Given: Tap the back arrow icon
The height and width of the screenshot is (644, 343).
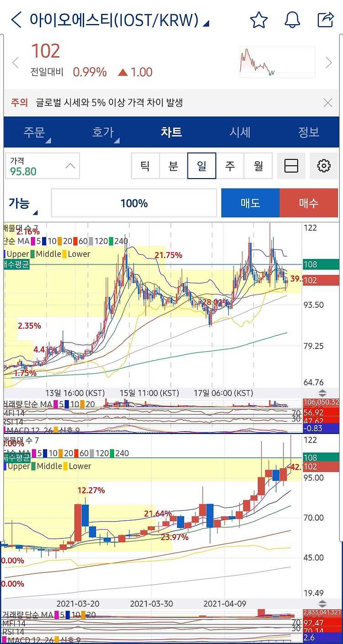Looking at the screenshot, I should coord(16,20).
